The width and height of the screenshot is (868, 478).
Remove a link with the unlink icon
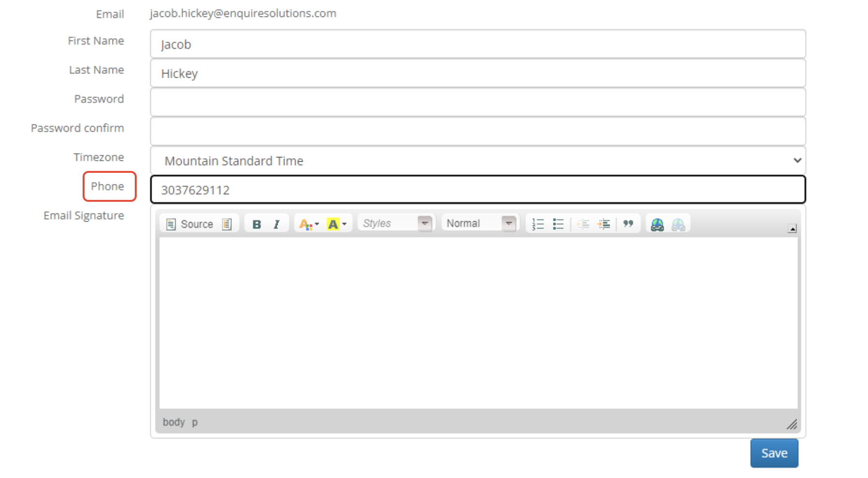tap(679, 224)
